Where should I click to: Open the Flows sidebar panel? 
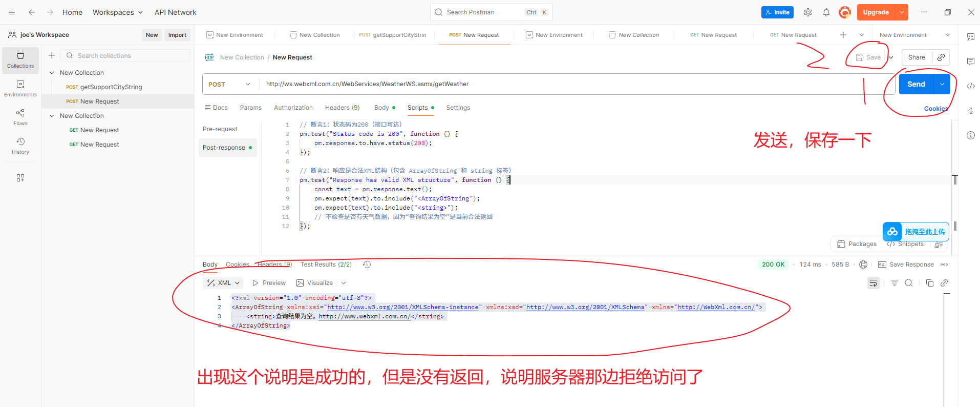pos(20,117)
